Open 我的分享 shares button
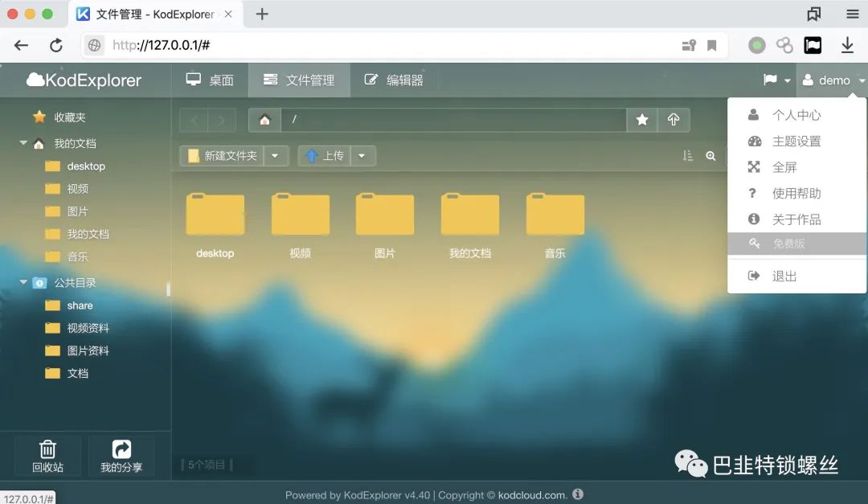868x504 pixels. pyautogui.click(x=121, y=457)
